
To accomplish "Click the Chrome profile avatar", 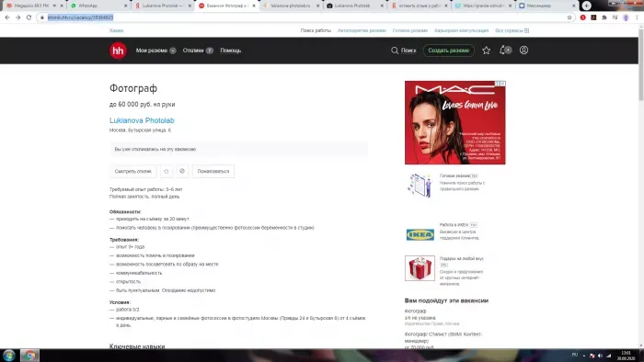I will tap(626, 17).
